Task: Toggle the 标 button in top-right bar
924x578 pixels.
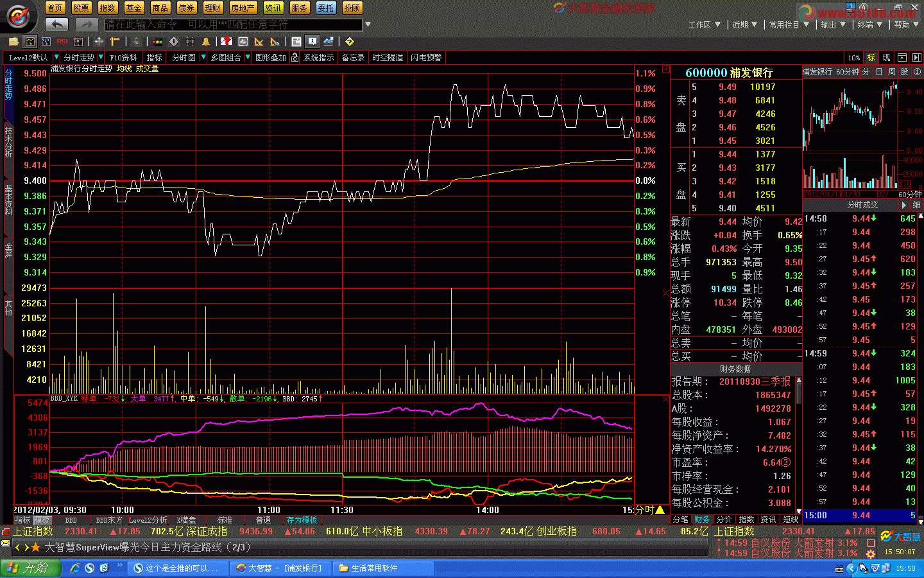Action: 871,58
